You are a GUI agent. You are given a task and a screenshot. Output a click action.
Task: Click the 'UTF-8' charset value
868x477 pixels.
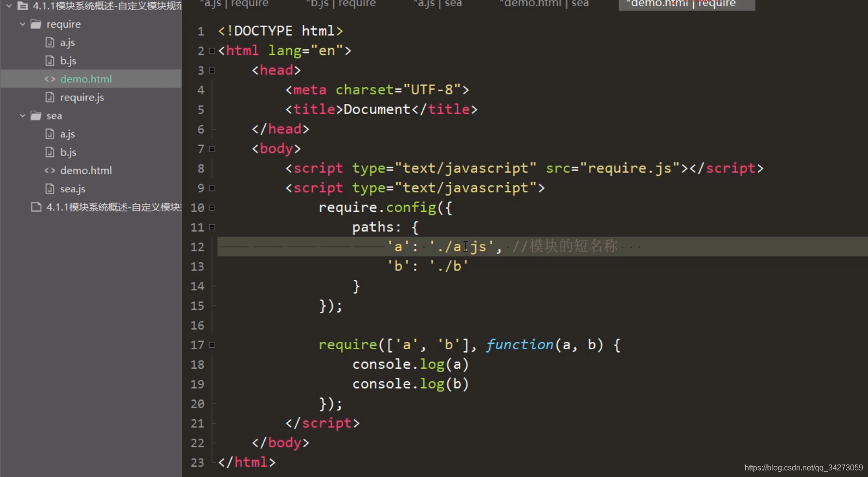coord(432,90)
